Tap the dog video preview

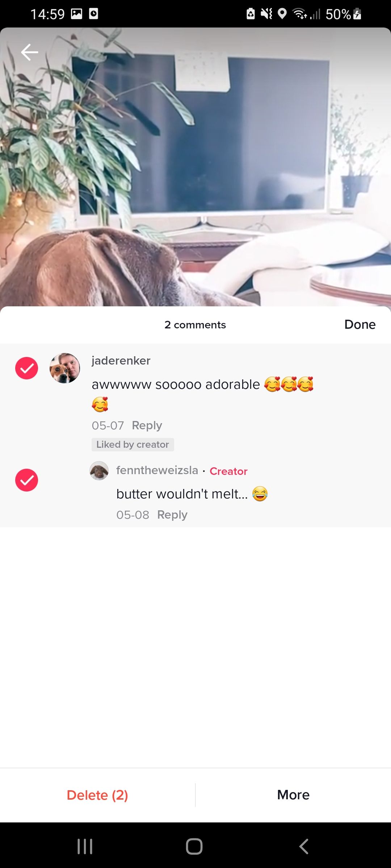pos(195,167)
